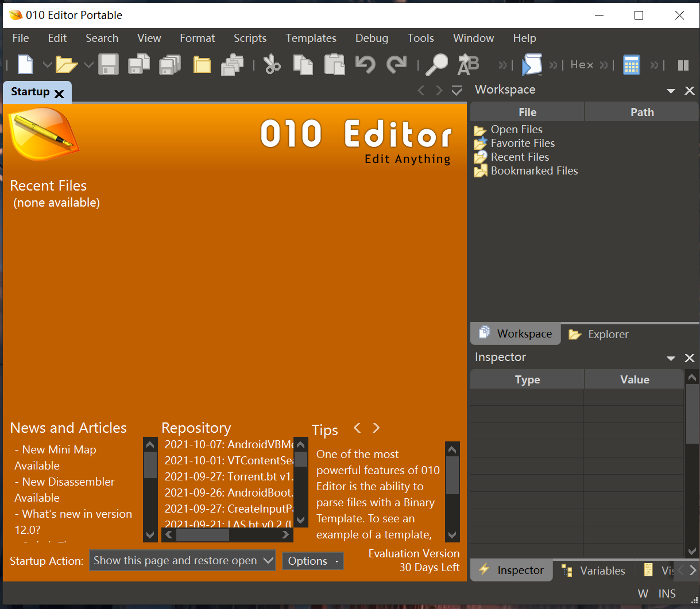Open the Options dropdown button
The width and height of the screenshot is (700, 609).
click(x=313, y=561)
